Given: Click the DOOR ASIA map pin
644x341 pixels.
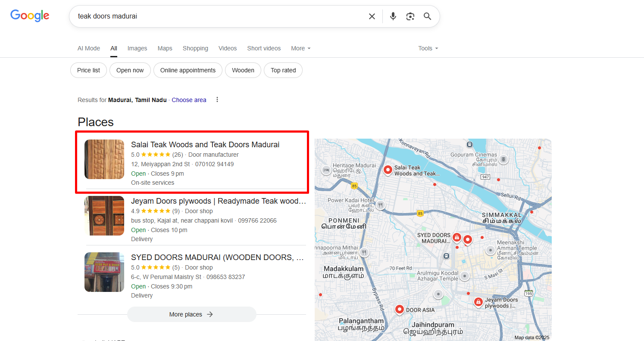Looking at the screenshot, I should tap(399, 310).
